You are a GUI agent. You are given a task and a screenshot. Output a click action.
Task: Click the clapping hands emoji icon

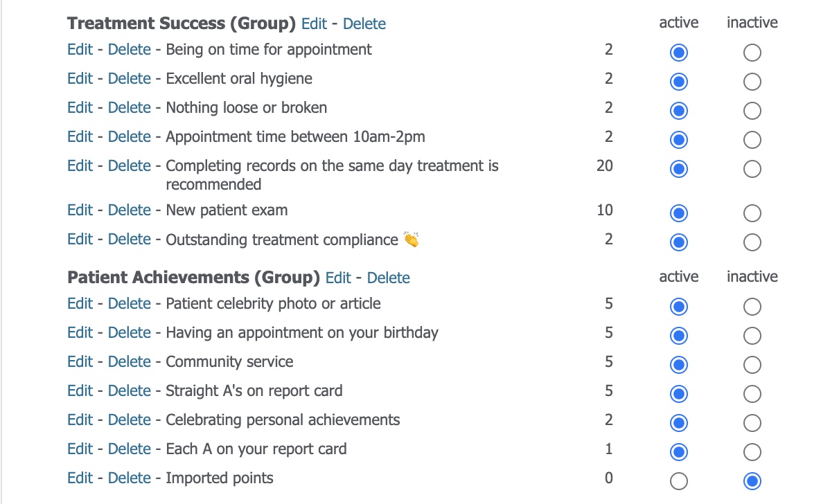pos(412,239)
